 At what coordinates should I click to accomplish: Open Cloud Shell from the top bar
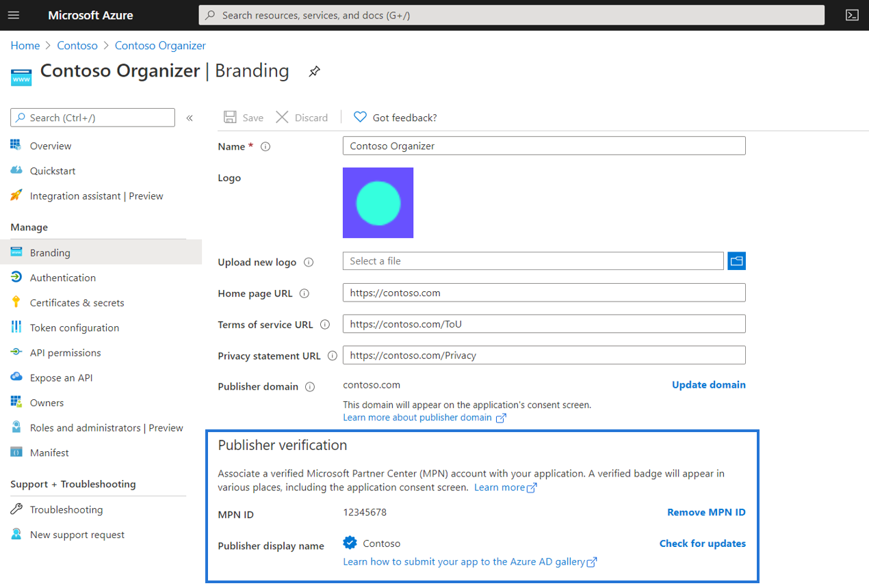pos(852,14)
